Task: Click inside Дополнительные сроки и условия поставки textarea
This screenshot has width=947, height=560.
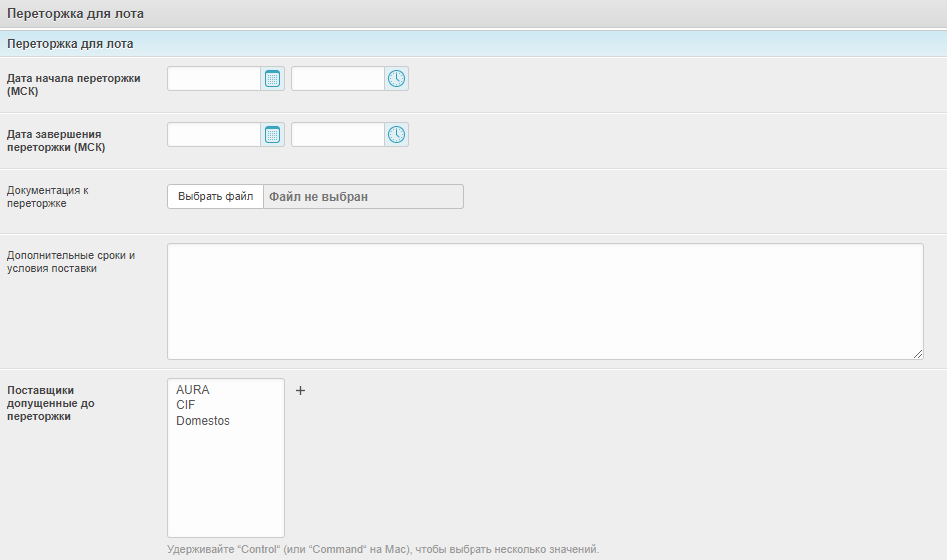Action: (544, 300)
